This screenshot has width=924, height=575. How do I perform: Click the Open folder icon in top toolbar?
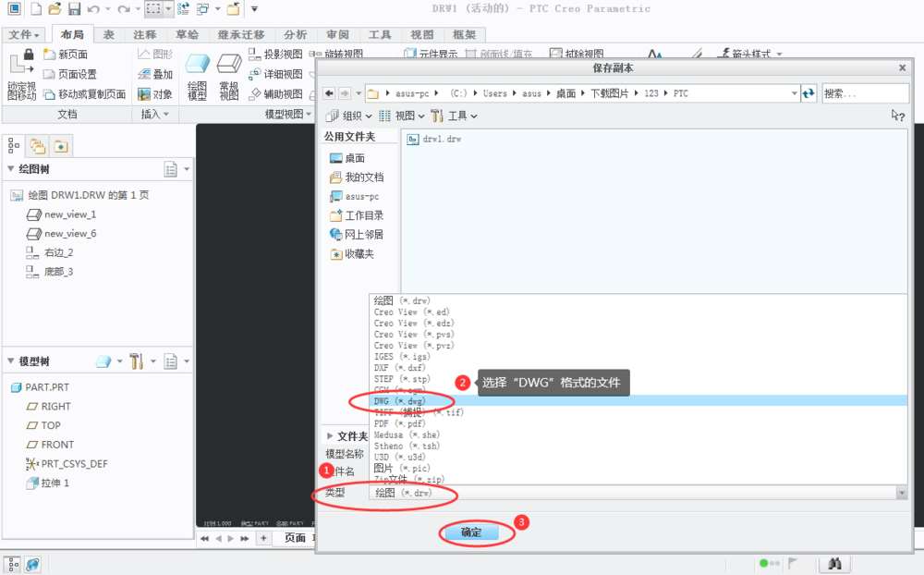click(55, 9)
